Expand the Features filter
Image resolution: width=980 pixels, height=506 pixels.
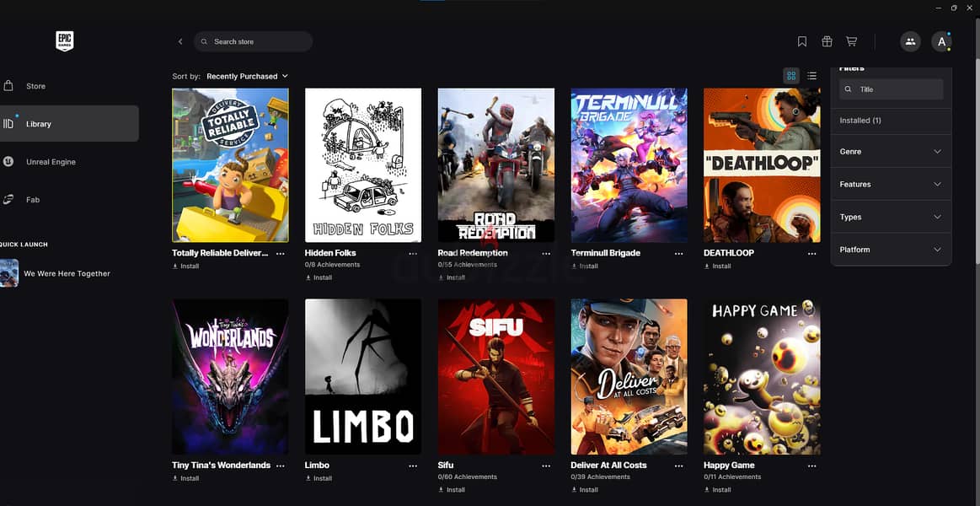click(891, 184)
